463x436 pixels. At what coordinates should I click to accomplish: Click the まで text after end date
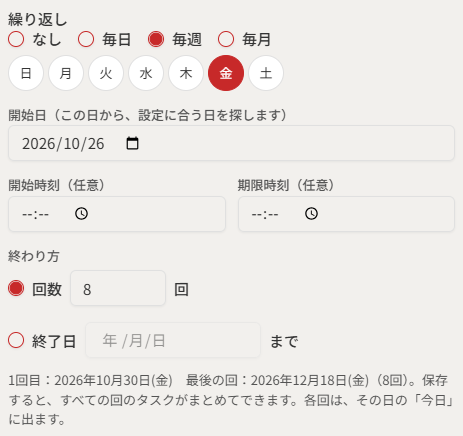[284, 342]
